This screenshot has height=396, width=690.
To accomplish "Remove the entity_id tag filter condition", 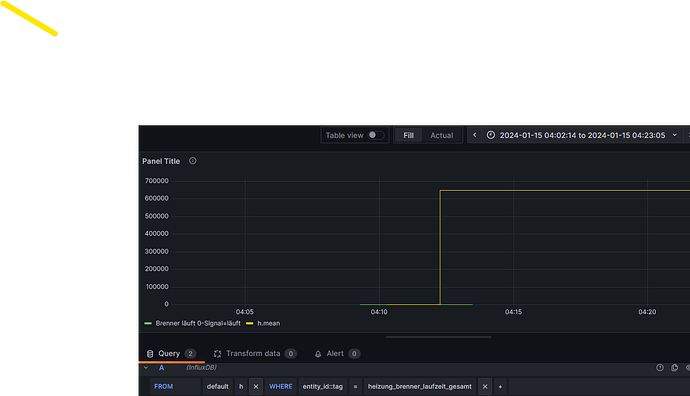I will (x=485, y=386).
